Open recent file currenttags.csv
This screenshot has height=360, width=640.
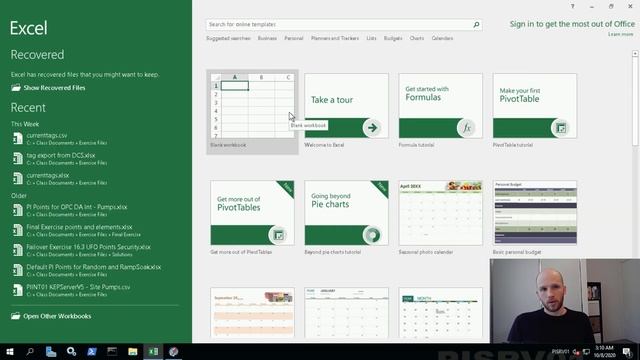60,139
